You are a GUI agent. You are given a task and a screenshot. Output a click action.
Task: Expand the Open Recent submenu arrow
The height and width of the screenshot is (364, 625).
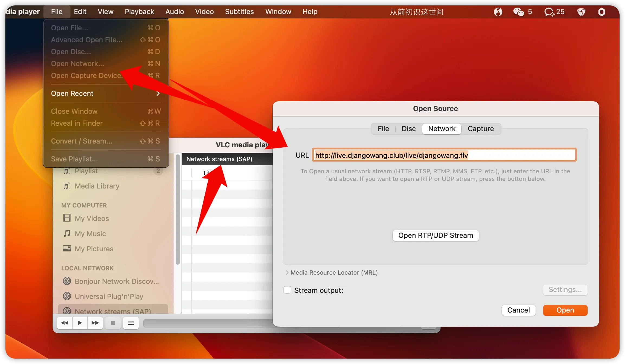point(158,93)
